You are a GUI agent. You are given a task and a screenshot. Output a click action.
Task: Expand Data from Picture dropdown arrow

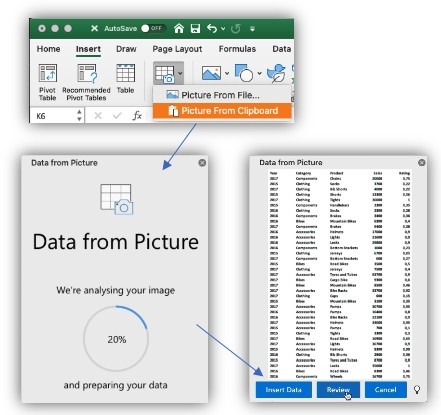tap(180, 73)
